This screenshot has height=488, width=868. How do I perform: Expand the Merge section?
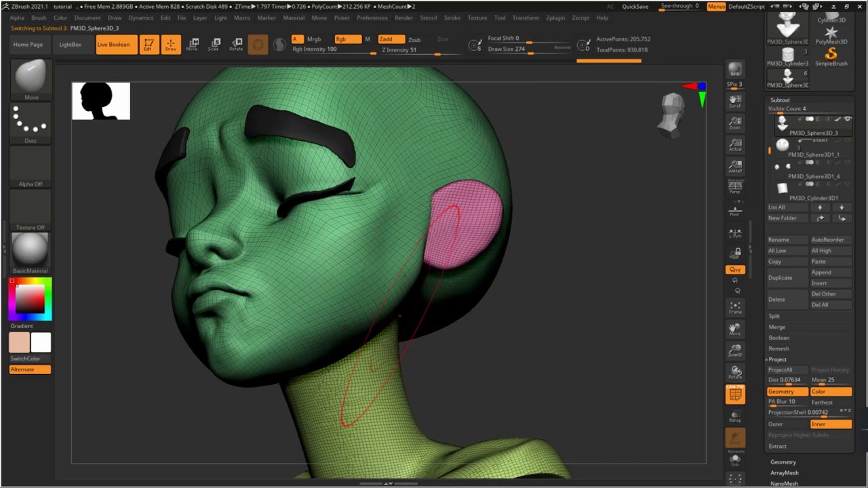coord(776,327)
